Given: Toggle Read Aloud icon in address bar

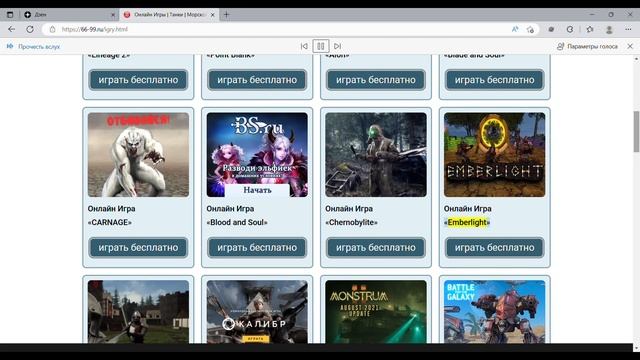Looking at the screenshot, I should click(515, 29).
